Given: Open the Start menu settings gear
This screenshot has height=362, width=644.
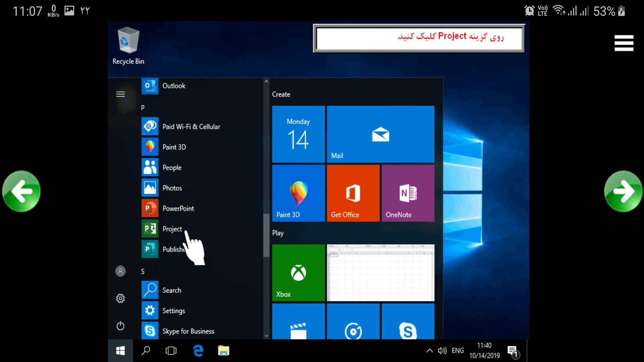Looking at the screenshot, I should coord(120,298).
